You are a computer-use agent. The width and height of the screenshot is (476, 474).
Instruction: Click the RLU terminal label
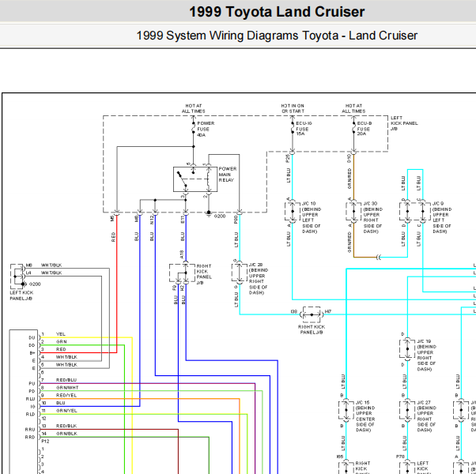point(30,399)
